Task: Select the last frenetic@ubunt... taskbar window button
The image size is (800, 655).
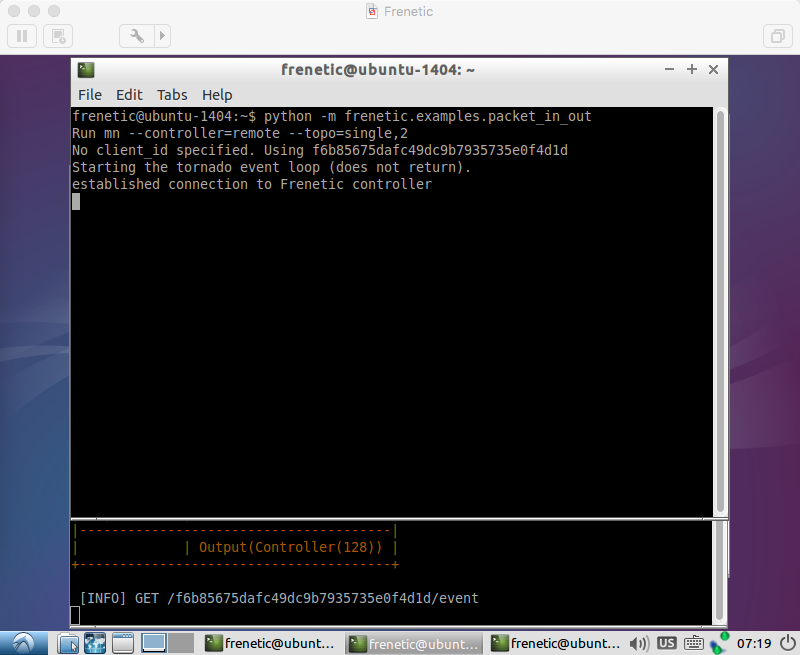Action: [x=556, y=644]
